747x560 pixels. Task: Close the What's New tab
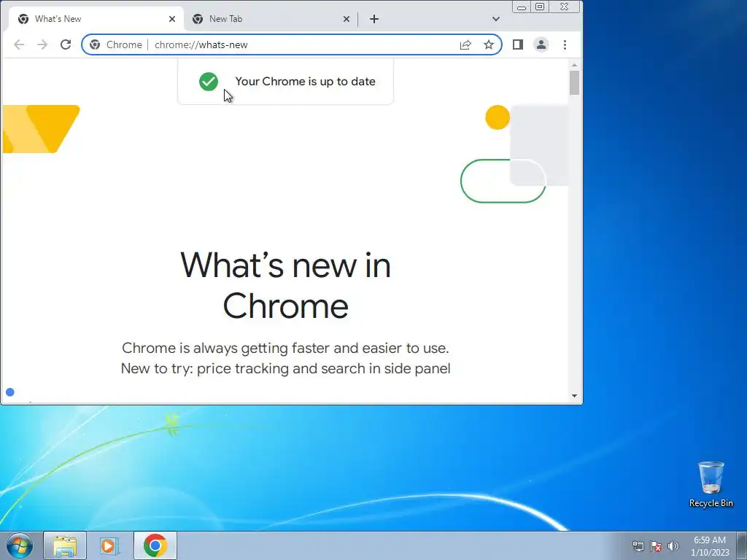coord(172,19)
